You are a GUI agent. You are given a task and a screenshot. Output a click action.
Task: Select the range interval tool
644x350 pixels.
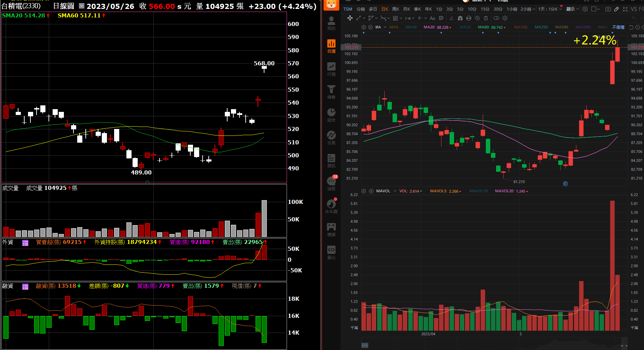click(408, 18)
